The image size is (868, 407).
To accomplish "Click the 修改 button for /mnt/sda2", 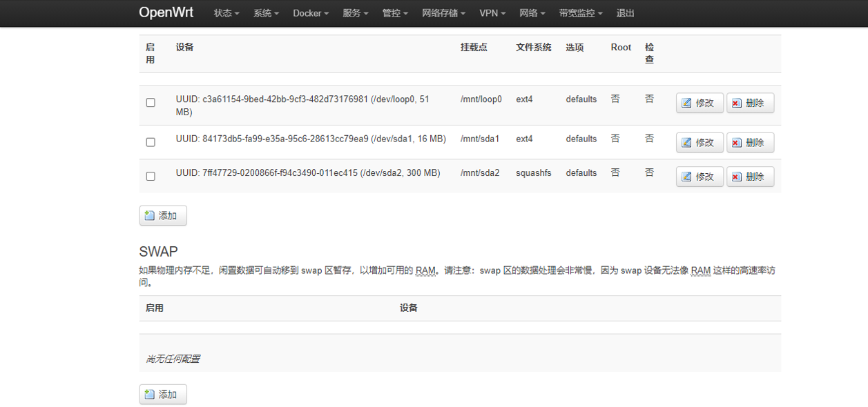I will 700,177.
